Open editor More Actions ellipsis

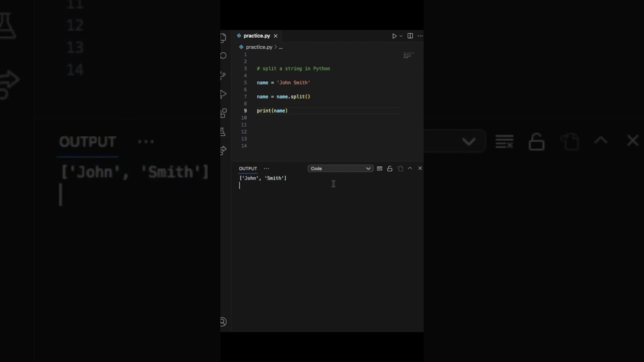(420, 36)
